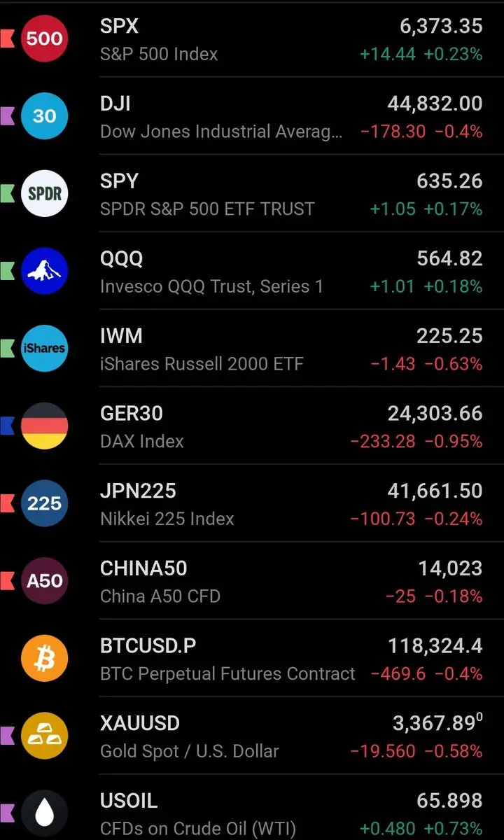The height and width of the screenshot is (840, 504).
Task: Open the Nikkei 225 Index description
Action: coord(167,519)
